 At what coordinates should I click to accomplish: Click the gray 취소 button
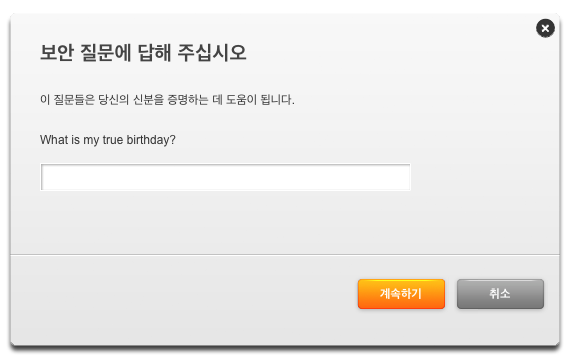point(500,294)
